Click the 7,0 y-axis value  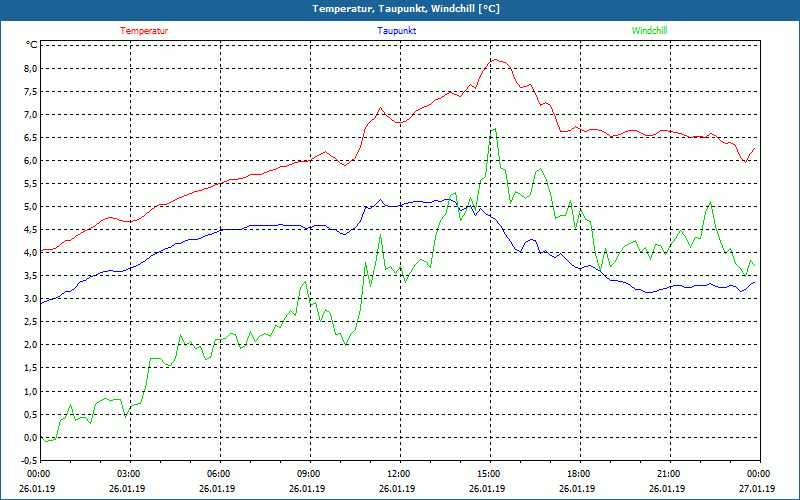32,114
